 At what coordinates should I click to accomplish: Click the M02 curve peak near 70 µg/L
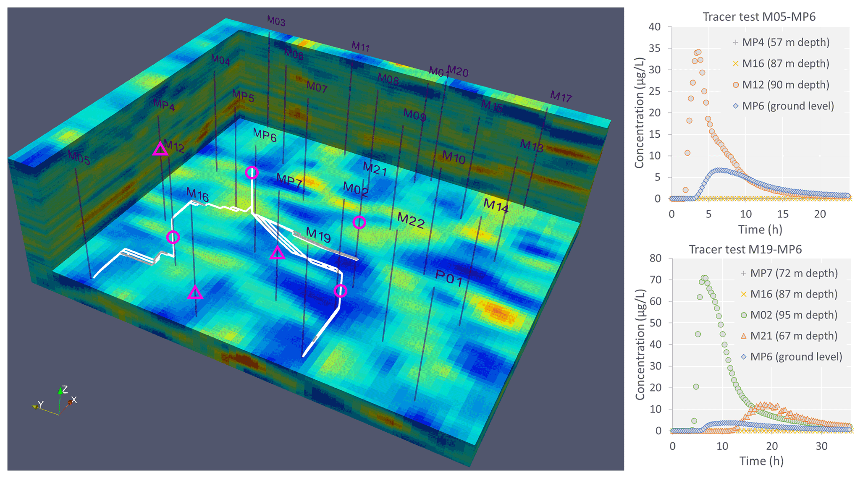pyautogui.click(x=704, y=278)
